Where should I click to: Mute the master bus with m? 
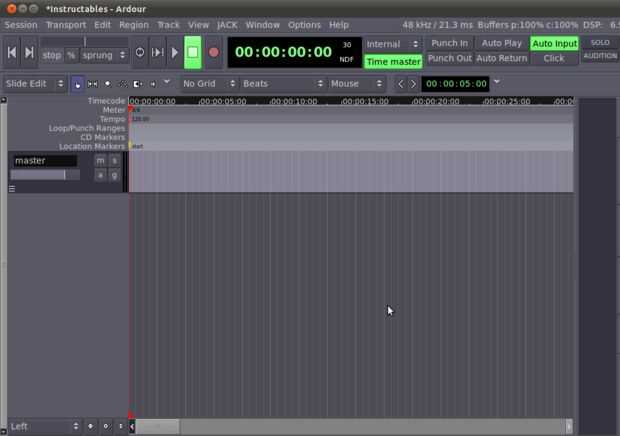tap(100, 161)
